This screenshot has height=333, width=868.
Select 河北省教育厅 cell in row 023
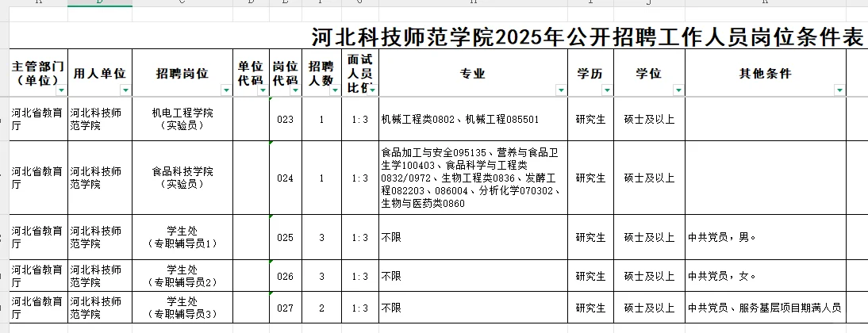click(39, 119)
